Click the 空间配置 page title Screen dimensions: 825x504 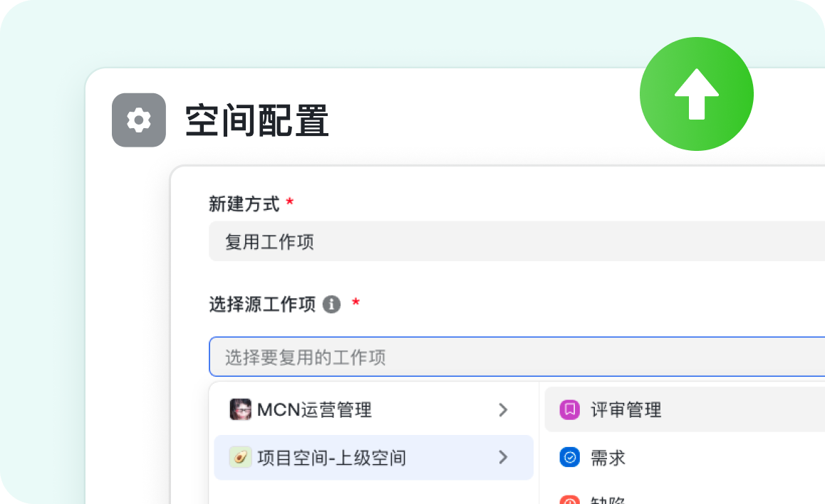[256, 120]
